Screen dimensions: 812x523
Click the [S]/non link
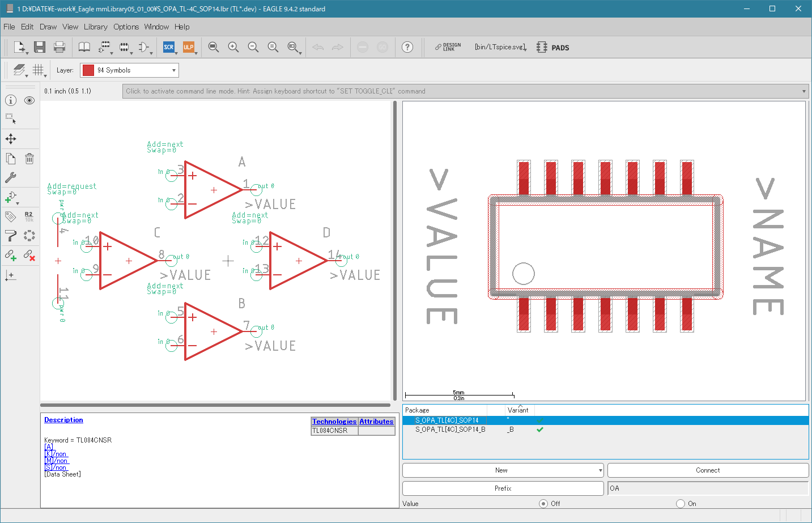pos(56,467)
